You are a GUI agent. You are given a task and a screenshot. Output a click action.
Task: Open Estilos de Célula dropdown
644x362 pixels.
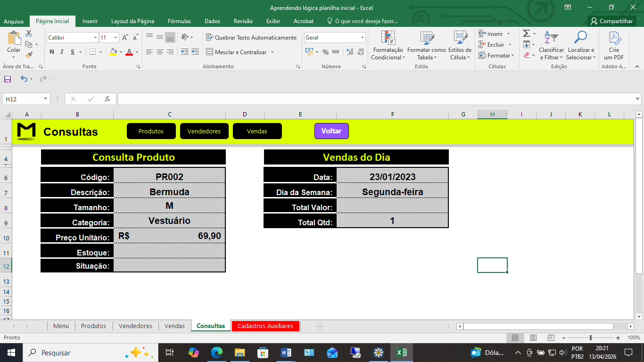[460, 46]
